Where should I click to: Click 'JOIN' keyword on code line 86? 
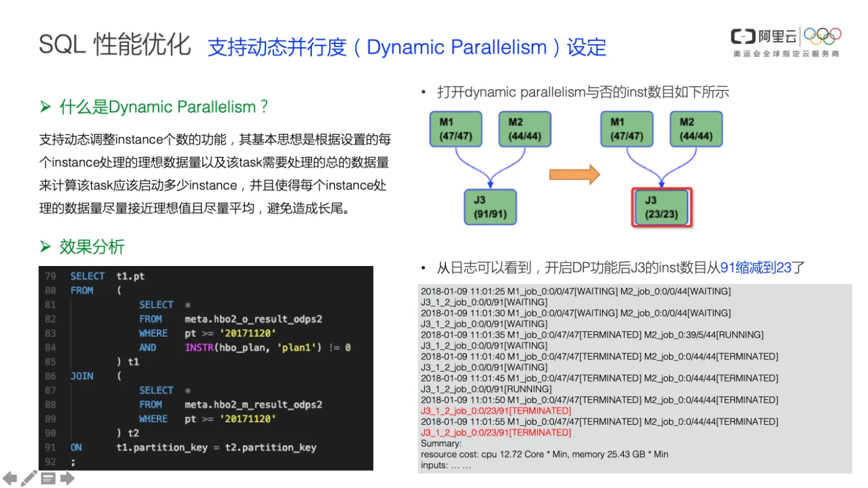click(82, 376)
